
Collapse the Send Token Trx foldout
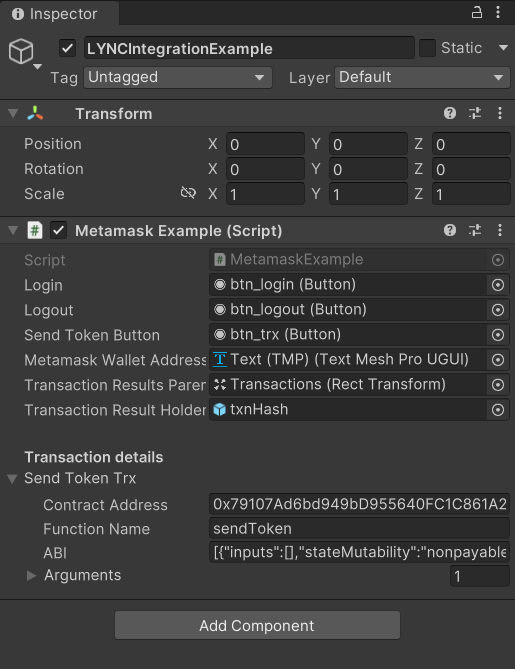(x=12, y=479)
